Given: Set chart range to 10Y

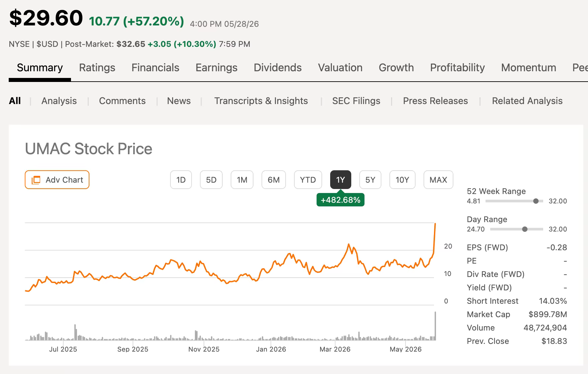Looking at the screenshot, I should pos(402,180).
